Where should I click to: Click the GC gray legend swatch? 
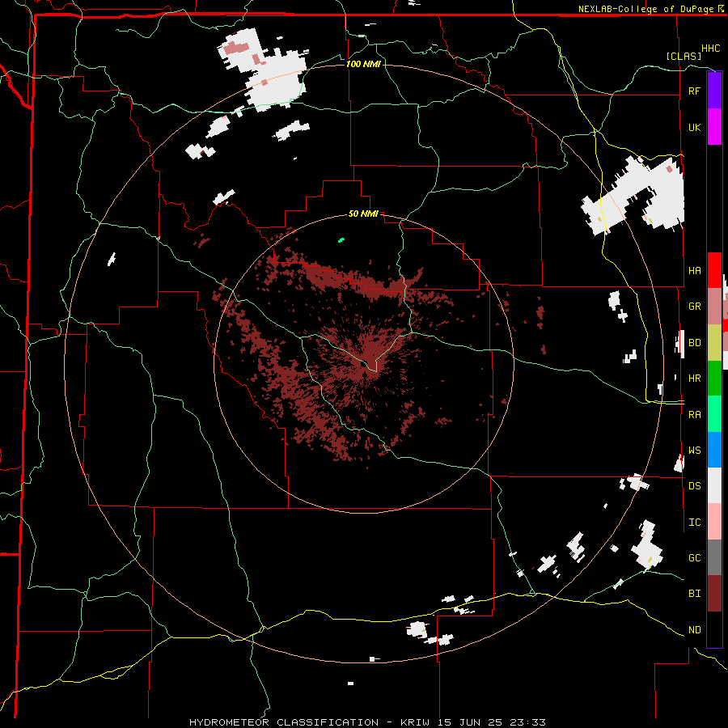(714, 557)
